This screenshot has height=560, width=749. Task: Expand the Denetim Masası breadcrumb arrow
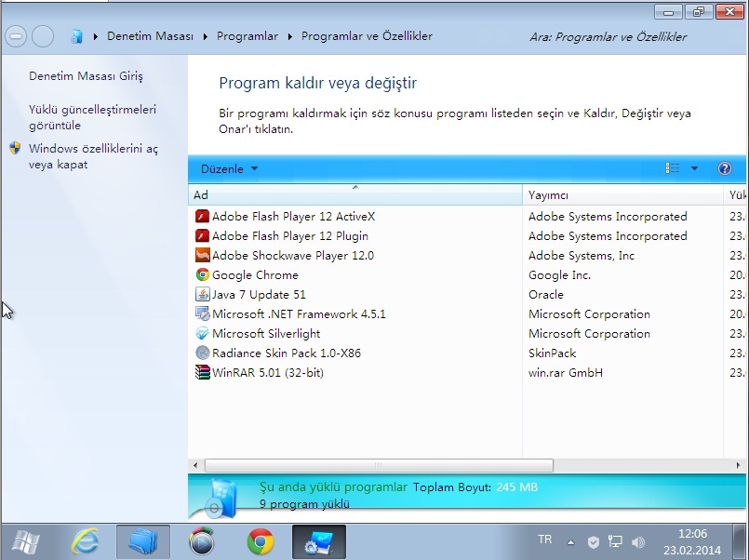click(x=205, y=36)
